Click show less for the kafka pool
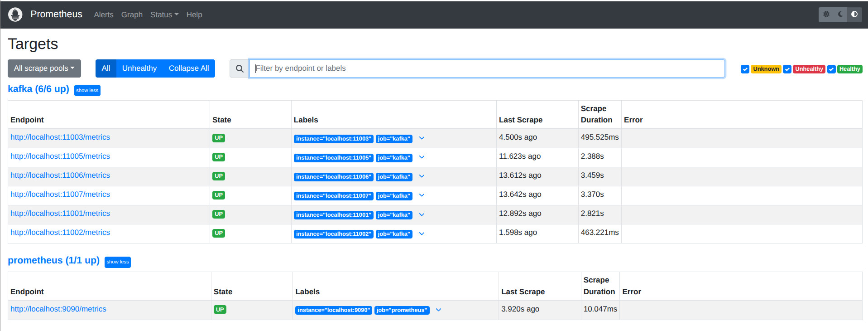Screen dimensions: 868x331 (87, 90)
